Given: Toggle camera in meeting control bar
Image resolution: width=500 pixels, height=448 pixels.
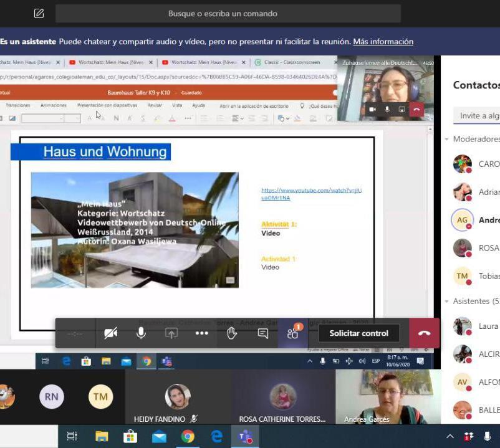Looking at the screenshot, I should click(x=110, y=333).
